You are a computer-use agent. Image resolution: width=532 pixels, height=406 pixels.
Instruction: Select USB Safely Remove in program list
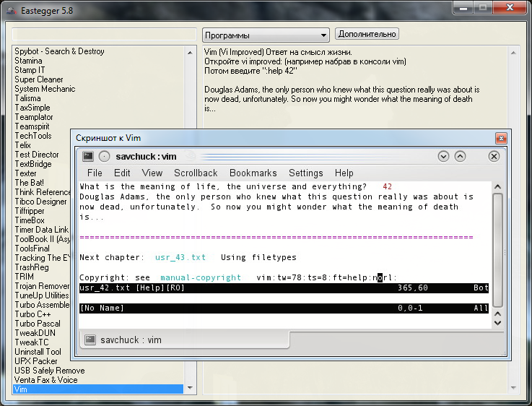click(x=50, y=371)
